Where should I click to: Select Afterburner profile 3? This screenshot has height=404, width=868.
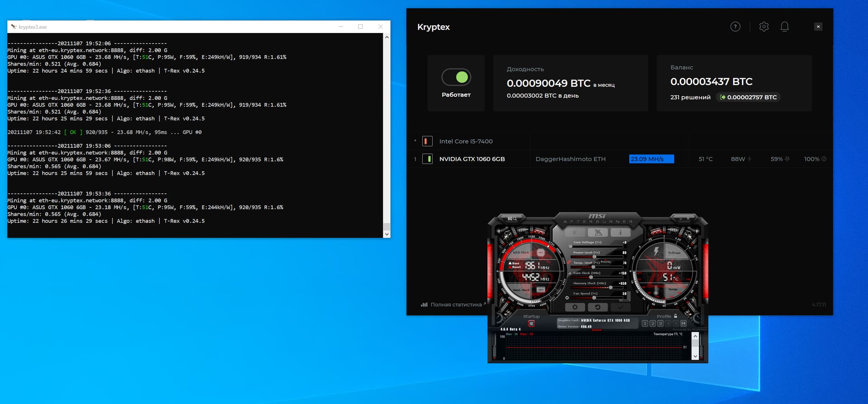tap(660, 324)
